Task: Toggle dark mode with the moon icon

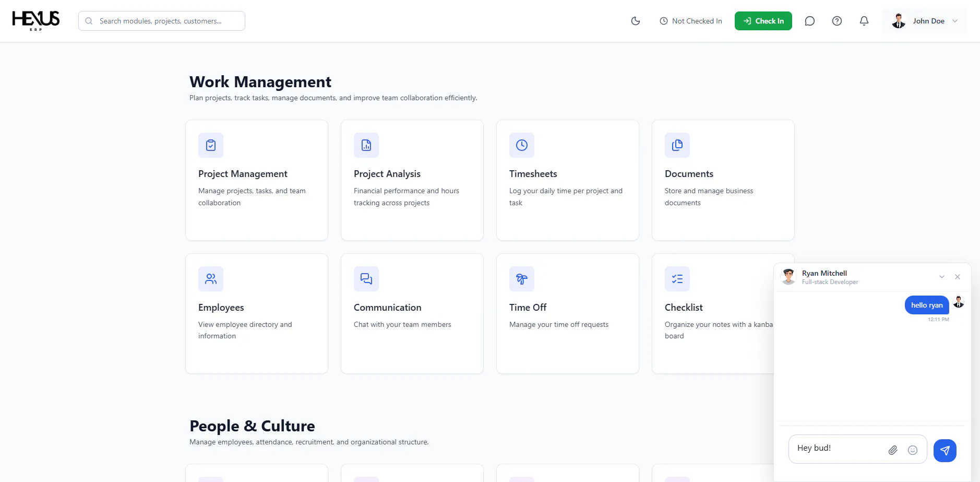Action: click(x=636, y=21)
